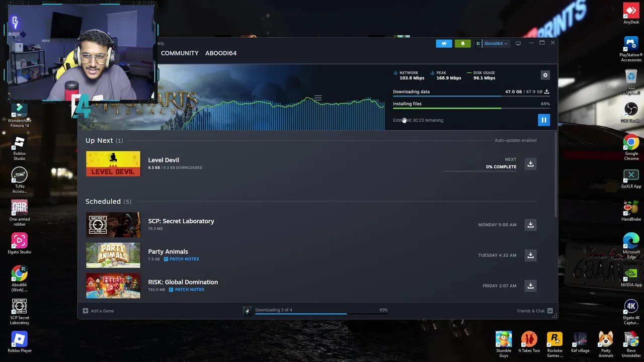Click Add a Game
644x362 pixels.
98,311
